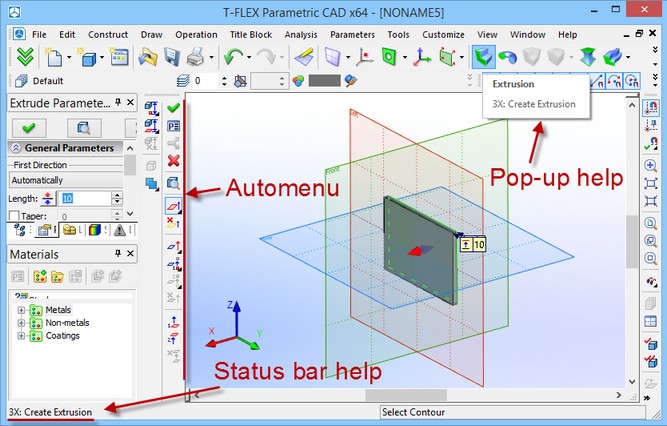This screenshot has width=667, height=426.
Task: Click the green loft operation icon
Action: [588, 57]
